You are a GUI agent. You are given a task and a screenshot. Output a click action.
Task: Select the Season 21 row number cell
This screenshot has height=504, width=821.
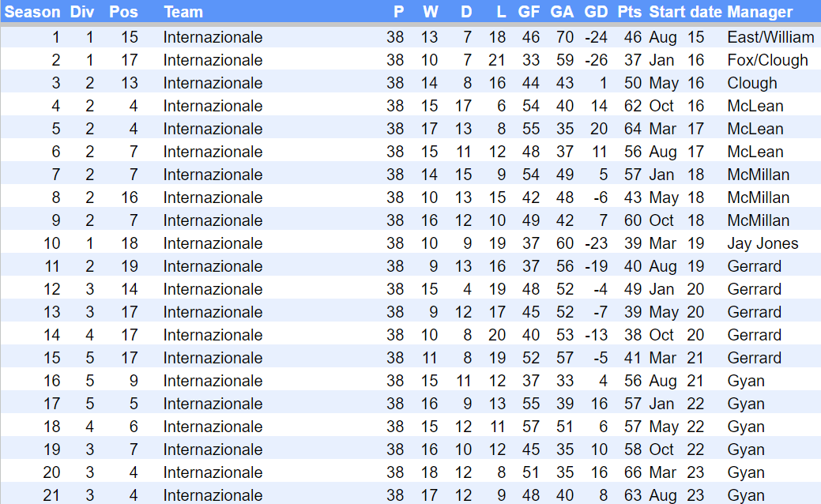pyautogui.click(x=52, y=495)
